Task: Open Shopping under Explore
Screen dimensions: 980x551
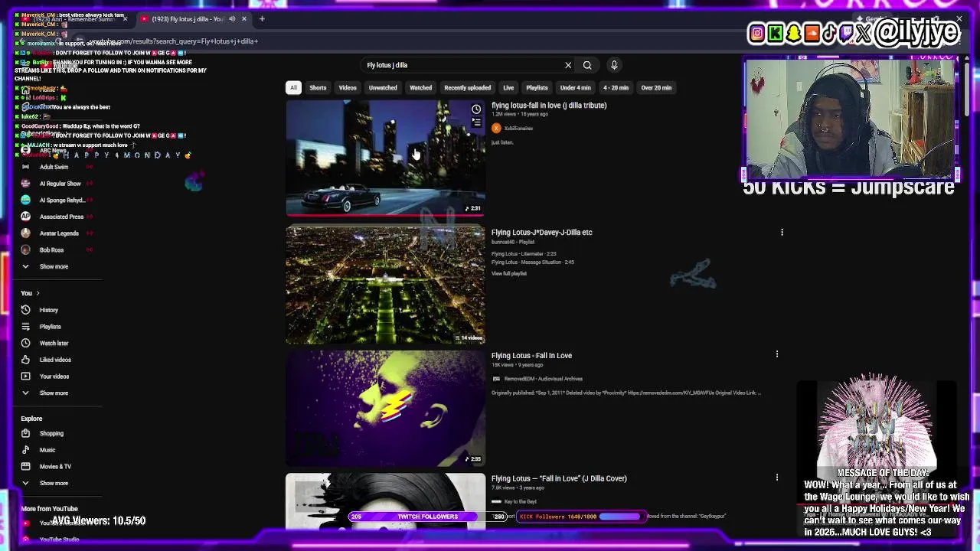Action: [51, 433]
